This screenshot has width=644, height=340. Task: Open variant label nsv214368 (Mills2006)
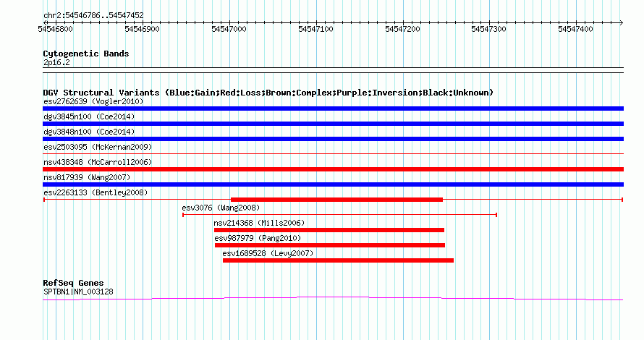[259, 223]
